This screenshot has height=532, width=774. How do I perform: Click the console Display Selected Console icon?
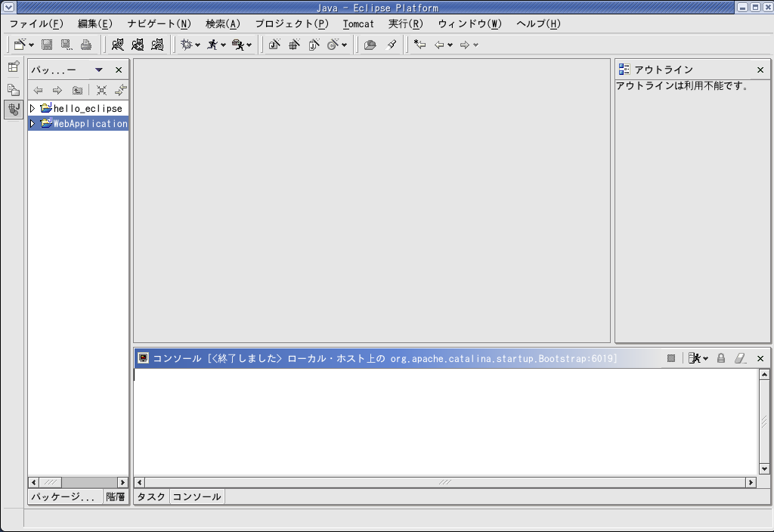point(695,358)
